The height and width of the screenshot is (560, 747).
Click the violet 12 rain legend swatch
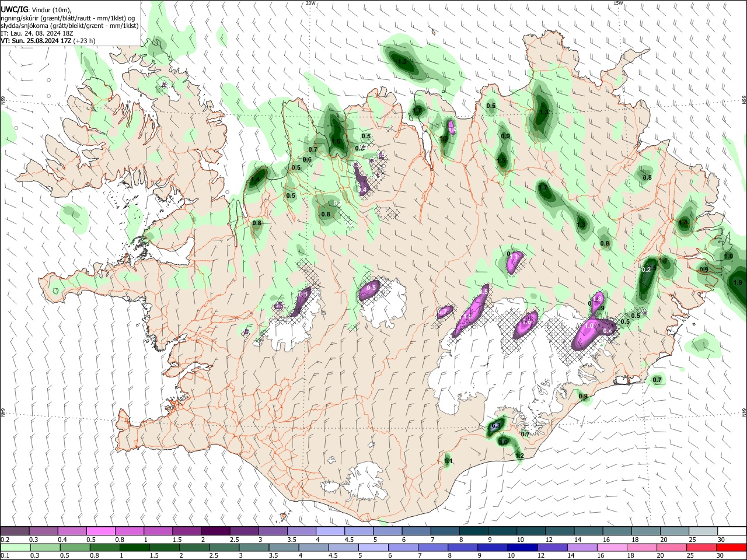coord(551,547)
